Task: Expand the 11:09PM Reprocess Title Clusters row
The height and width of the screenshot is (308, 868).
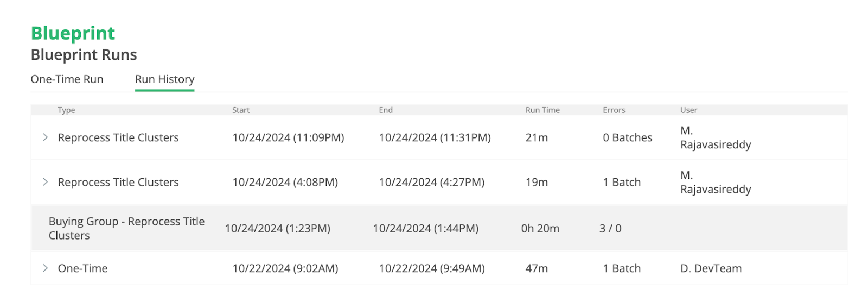Action: coord(46,137)
